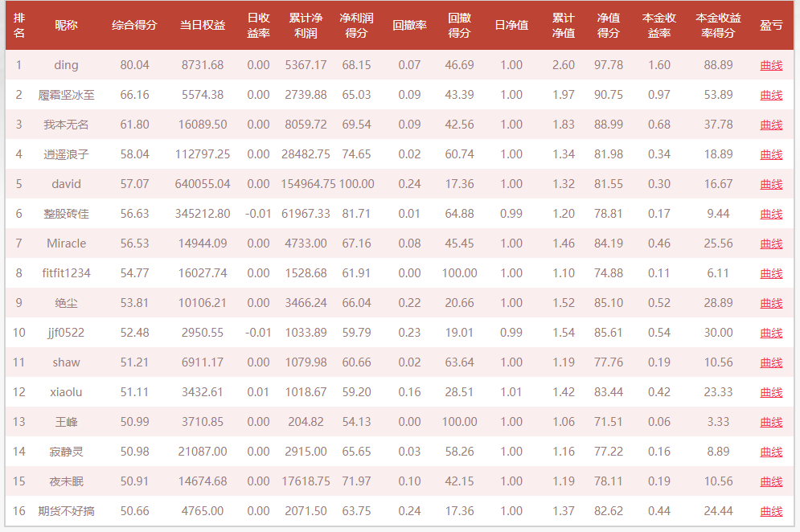Select the nickname 绝尘

coord(66,303)
